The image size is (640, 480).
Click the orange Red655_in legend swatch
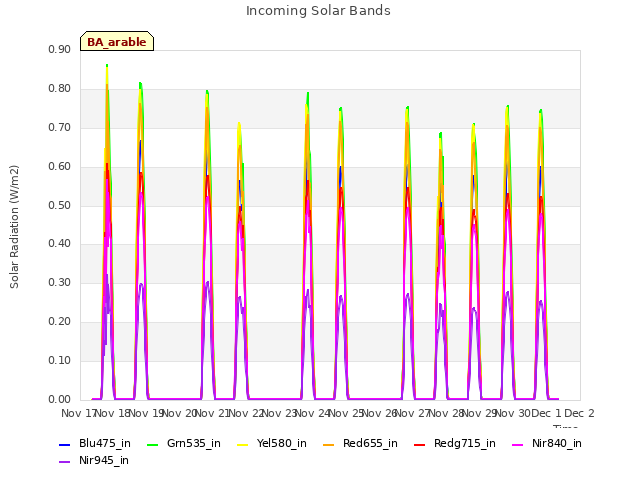click(329, 444)
